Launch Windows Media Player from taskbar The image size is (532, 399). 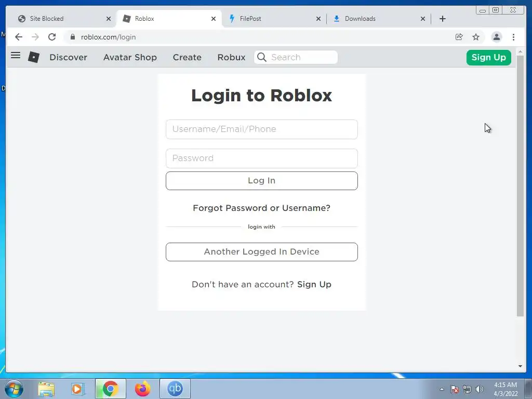click(x=78, y=389)
